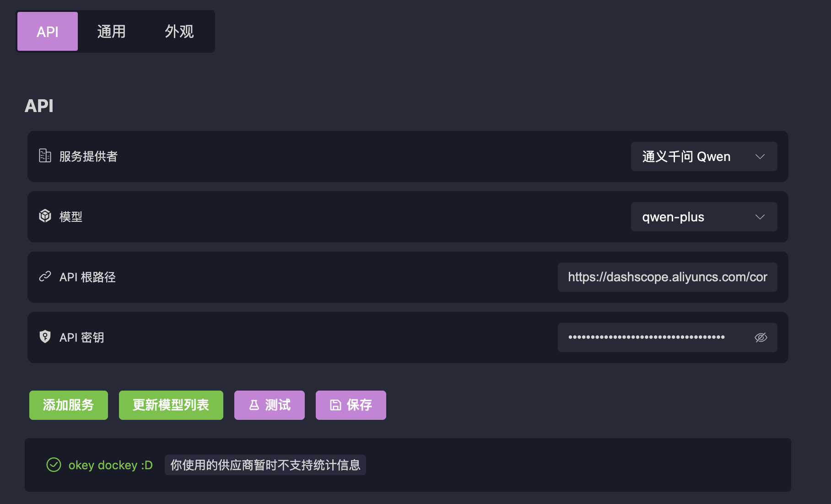Image resolution: width=831 pixels, height=504 pixels.
Task: Click into the masked API key field
Action: tap(650, 338)
